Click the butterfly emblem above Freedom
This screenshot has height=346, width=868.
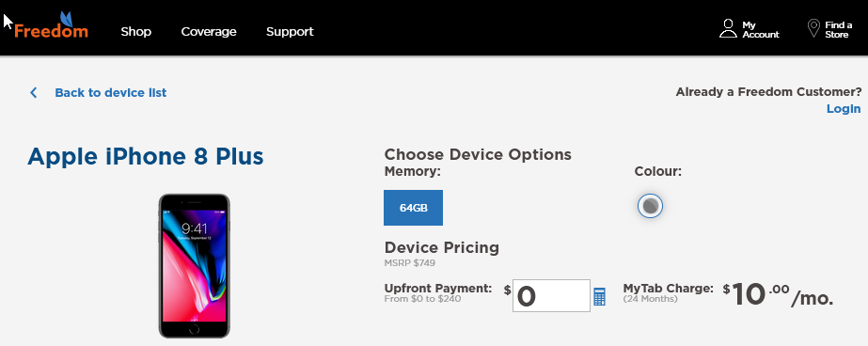pyautogui.click(x=66, y=18)
